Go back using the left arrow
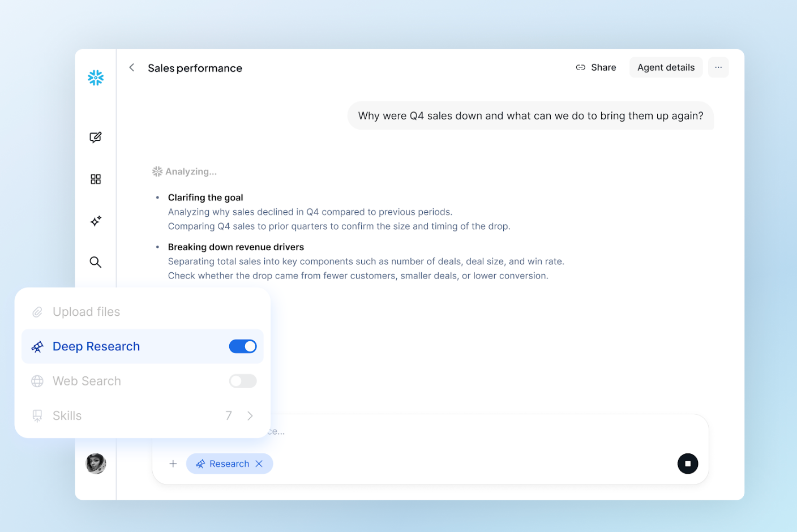797x532 pixels. pos(132,68)
